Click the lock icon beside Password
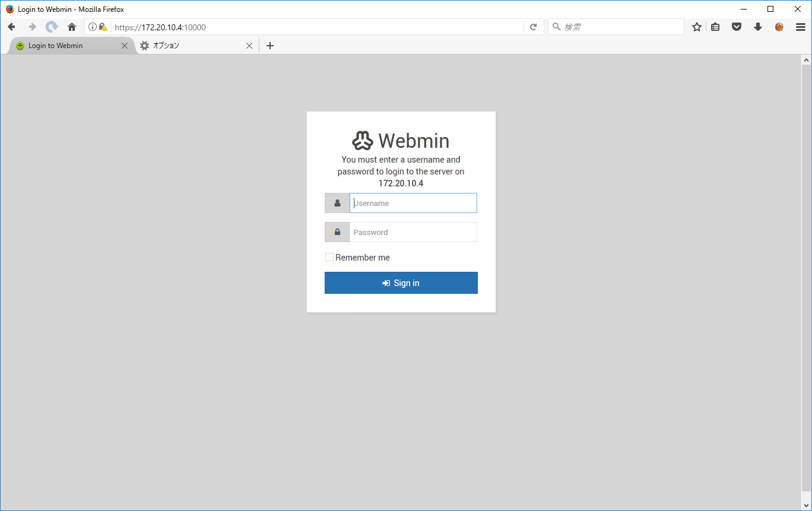Screen dimensions: 812x511 pos(337,232)
